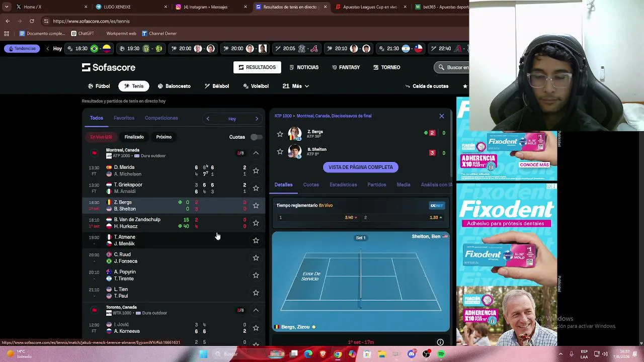Viewport: 644px width, 362px height.
Task: Select the Baloncesto sport
Action: [174, 86]
